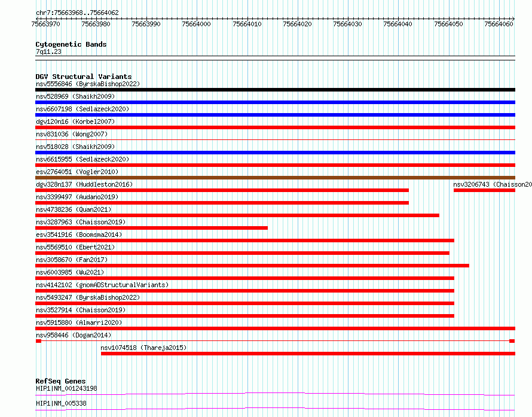Click the red nsv5915880 variant bar
The width and height of the screenshot is (532, 417).
coord(275,328)
